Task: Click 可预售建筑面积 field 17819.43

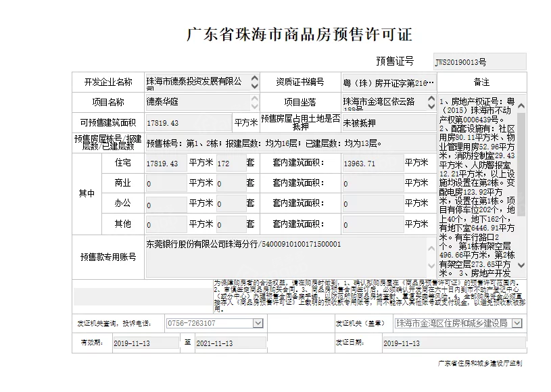Action: point(189,123)
